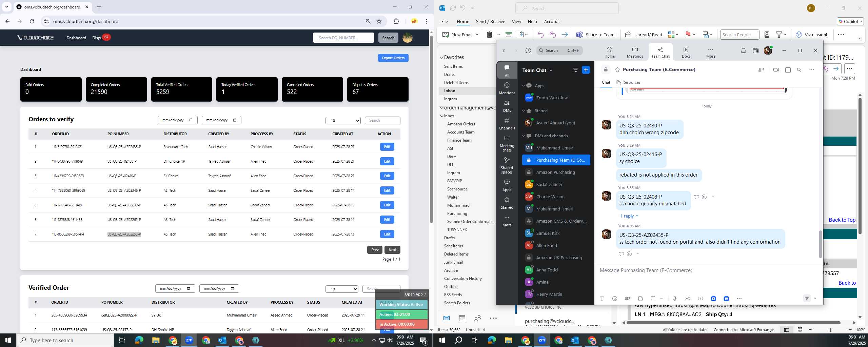The width and height of the screenshot is (868, 347).
Task: Open Verified Order rows-per-page dropdown
Action: tap(342, 289)
